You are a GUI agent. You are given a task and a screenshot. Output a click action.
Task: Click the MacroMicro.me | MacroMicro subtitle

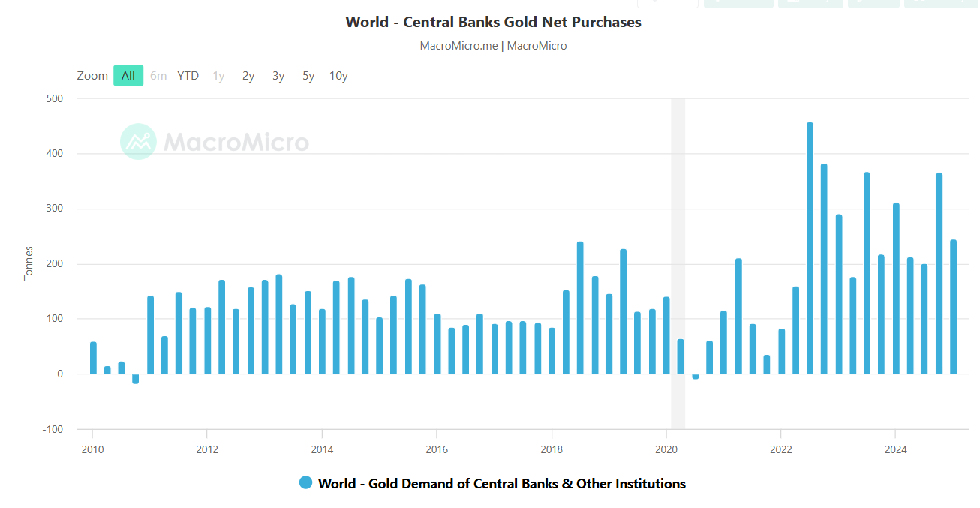point(493,46)
